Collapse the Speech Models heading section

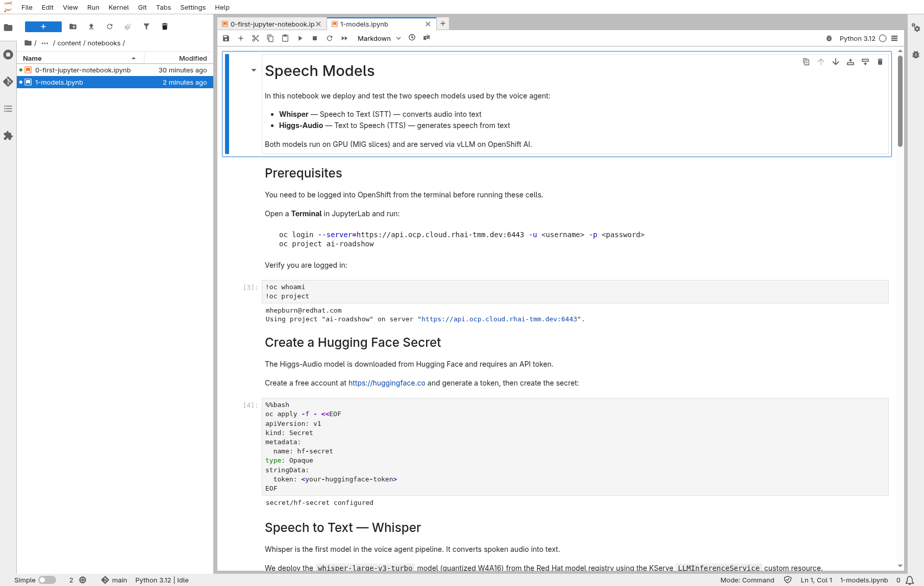click(x=254, y=70)
